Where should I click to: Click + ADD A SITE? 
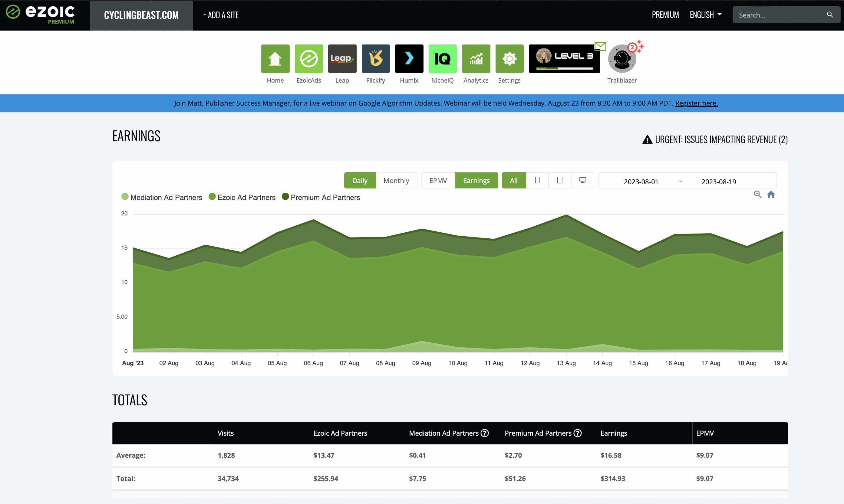(x=221, y=15)
